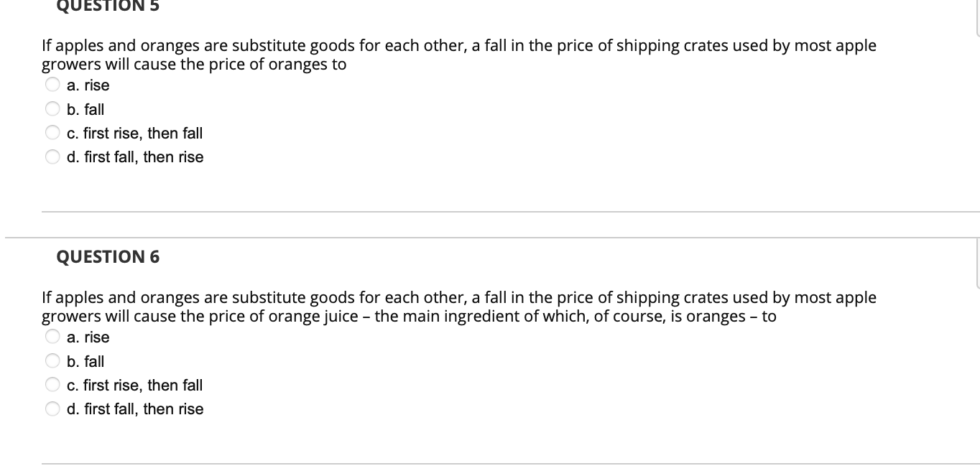
Task: Click the QUESTION 6 heading
Action: click(x=107, y=256)
